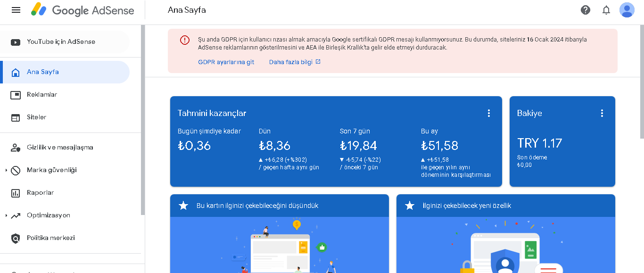Open Gizlilik ve mesajlaşma menu item

click(x=65, y=148)
